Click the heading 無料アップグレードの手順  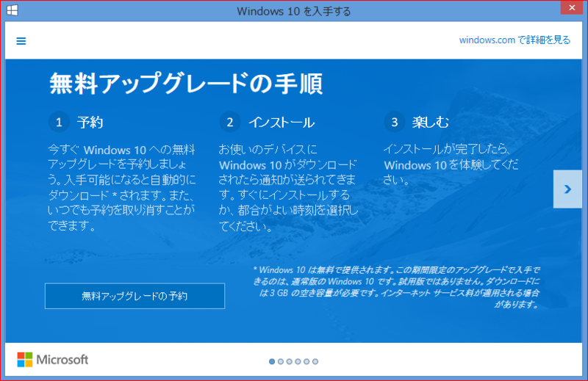point(186,84)
